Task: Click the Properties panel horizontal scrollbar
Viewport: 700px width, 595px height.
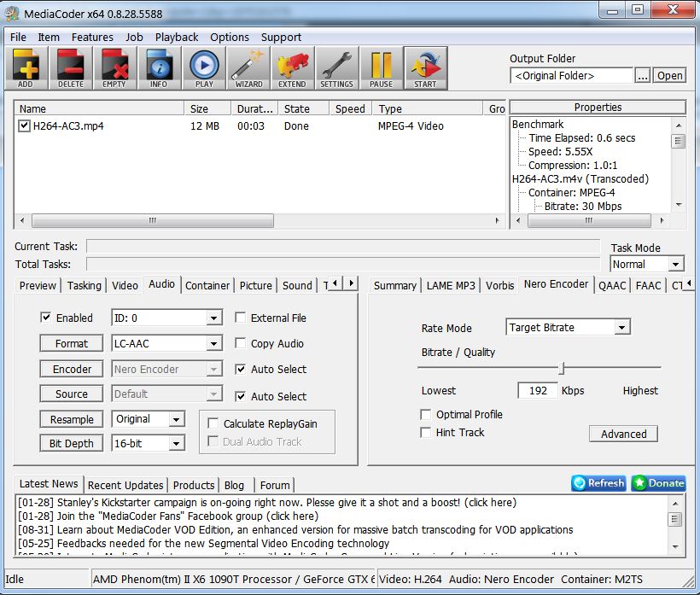Action: point(589,220)
